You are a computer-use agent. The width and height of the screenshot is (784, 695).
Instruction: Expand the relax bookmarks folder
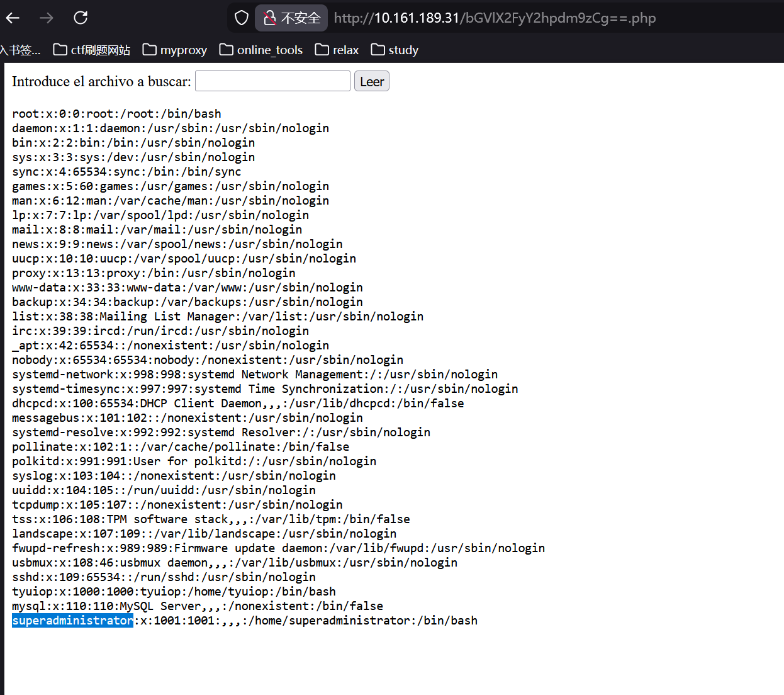coord(337,50)
